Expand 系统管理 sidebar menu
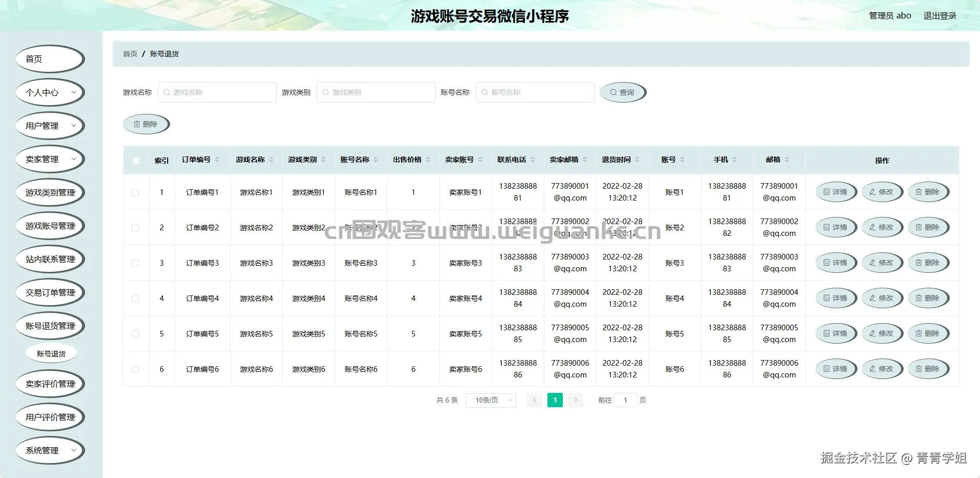 pos(50,450)
